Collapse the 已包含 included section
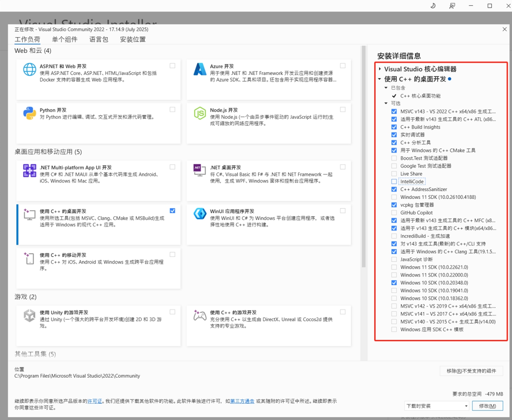This screenshot has height=420, width=512. click(386, 88)
